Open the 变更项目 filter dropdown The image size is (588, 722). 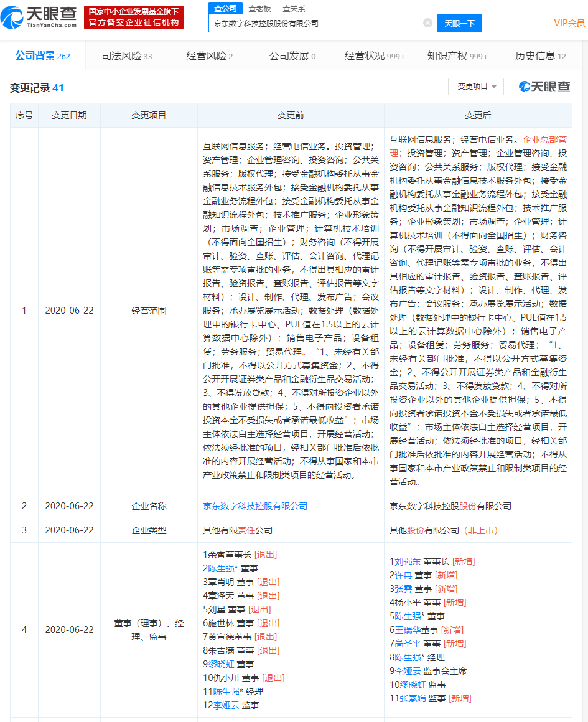coord(475,87)
